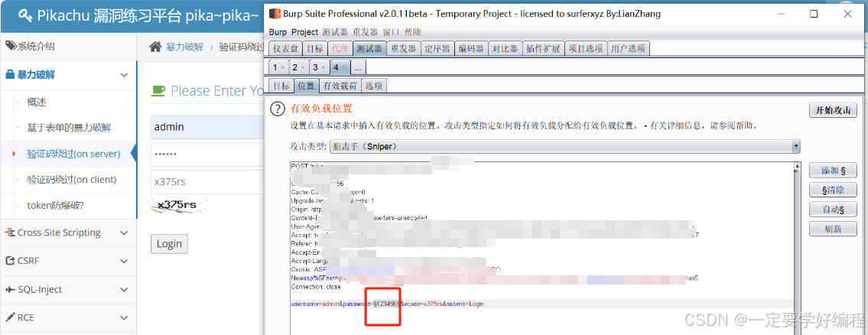The width and height of the screenshot is (868, 335).
Task: Click the Connection: close line in the request
Action: [x=316, y=287]
